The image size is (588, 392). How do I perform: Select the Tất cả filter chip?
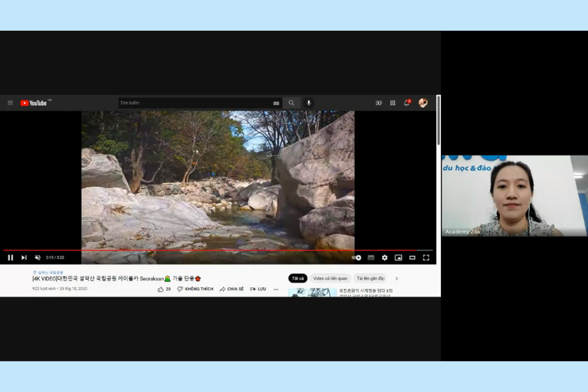pos(298,278)
